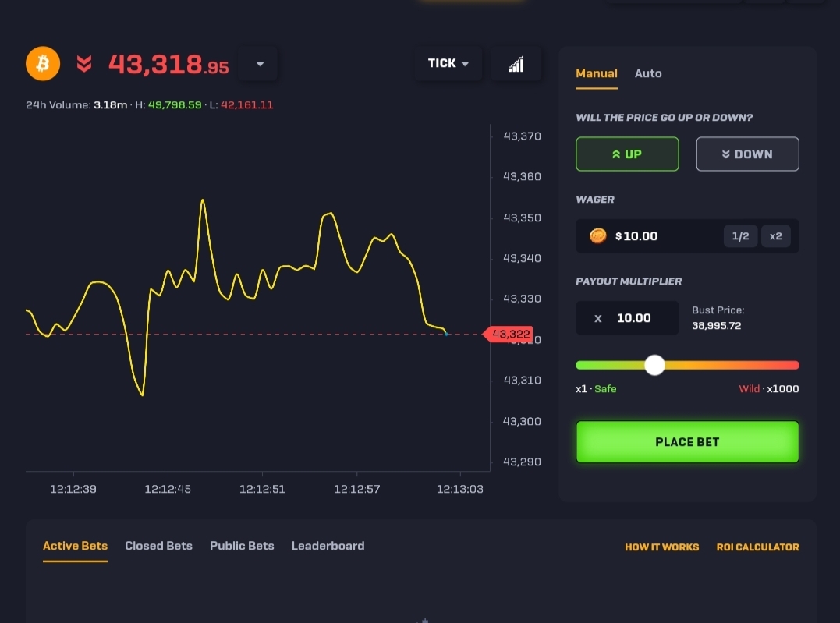Viewport: 840px width, 623px height.
Task: Click the 12:13:03 time axis label
Action: (x=459, y=489)
